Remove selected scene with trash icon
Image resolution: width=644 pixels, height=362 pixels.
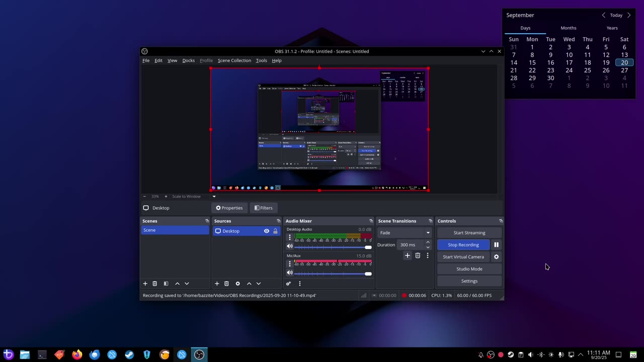click(x=155, y=284)
